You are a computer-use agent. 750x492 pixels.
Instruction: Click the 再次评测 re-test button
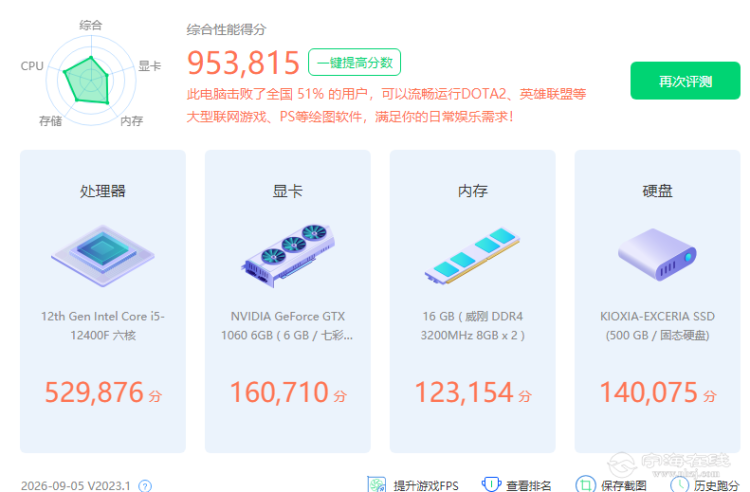[x=685, y=80]
